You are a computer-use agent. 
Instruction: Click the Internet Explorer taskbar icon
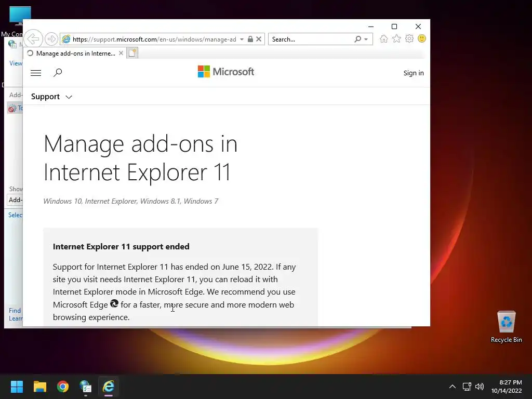point(109,387)
